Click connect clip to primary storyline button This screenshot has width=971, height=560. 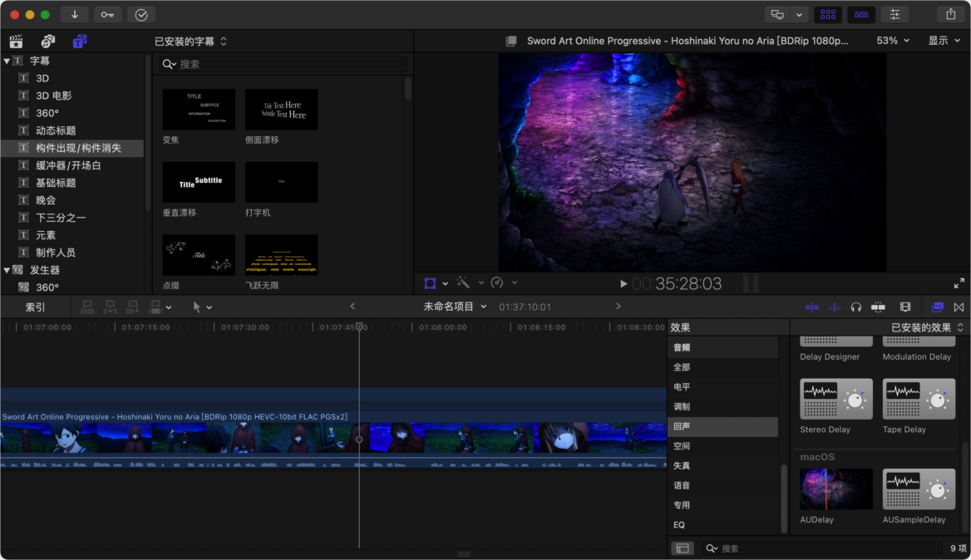(87, 307)
